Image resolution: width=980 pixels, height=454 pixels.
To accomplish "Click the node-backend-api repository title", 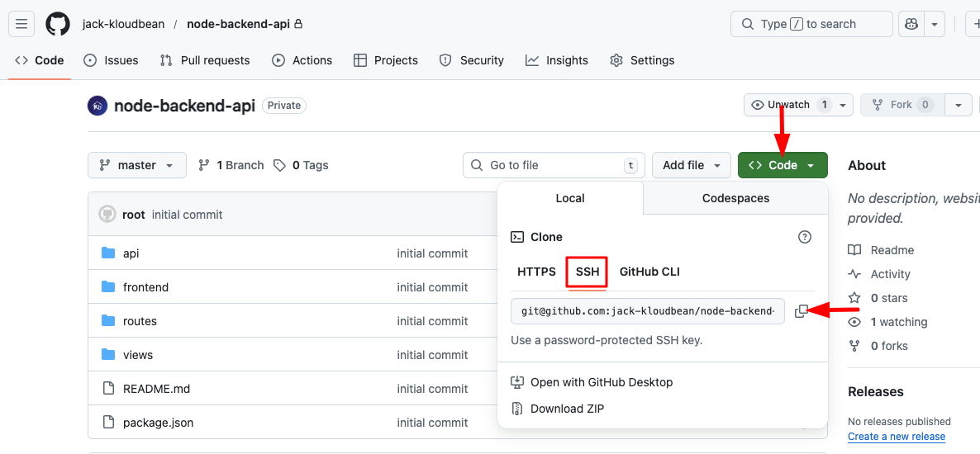I will (x=184, y=106).
